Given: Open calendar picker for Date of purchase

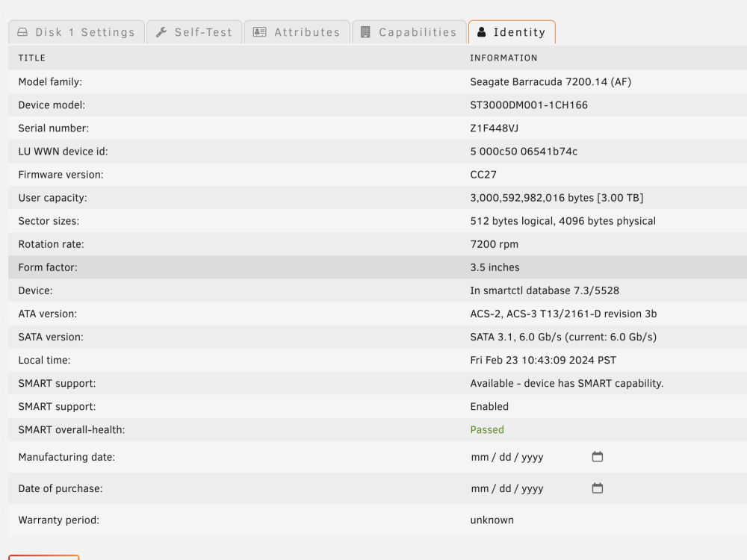Looking at the screenshot, I should tap(598, 488).
